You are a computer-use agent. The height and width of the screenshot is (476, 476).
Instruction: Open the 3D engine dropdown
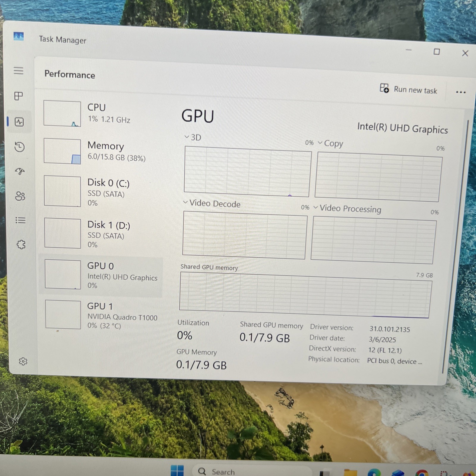coord(193,137)
